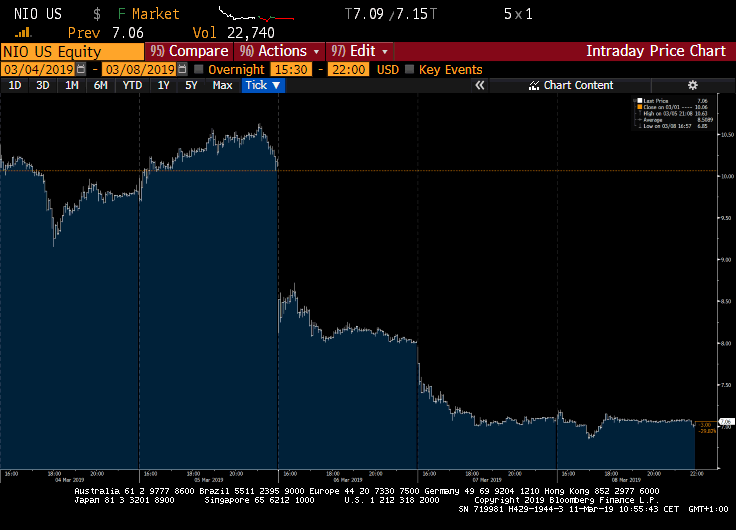Click the 95) Compare button
736x530 pixels.
189,51
